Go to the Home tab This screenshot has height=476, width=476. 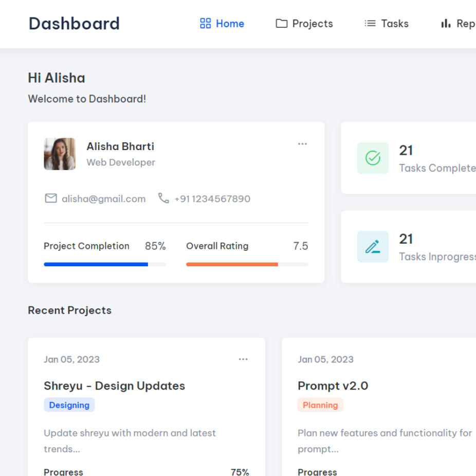[229, 24]
